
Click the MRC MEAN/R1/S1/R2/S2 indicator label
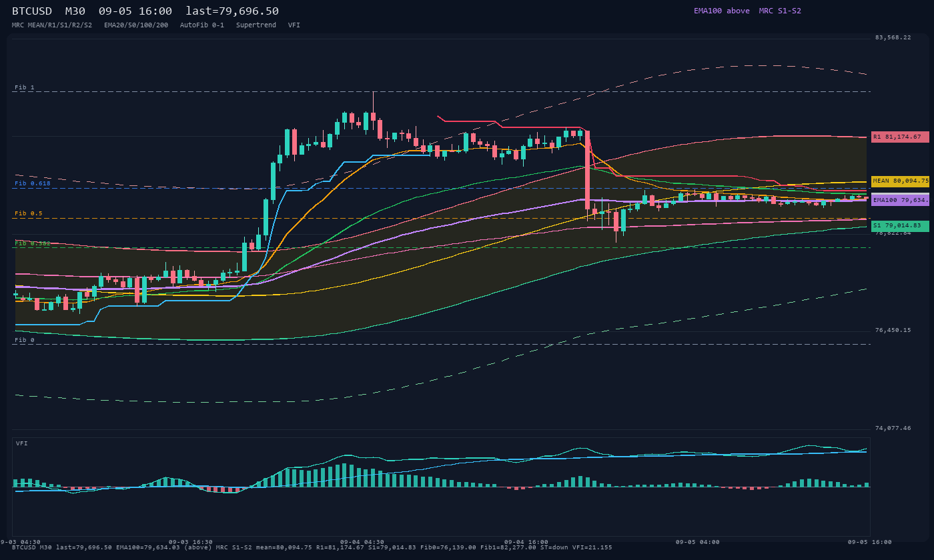coord(52,25)
